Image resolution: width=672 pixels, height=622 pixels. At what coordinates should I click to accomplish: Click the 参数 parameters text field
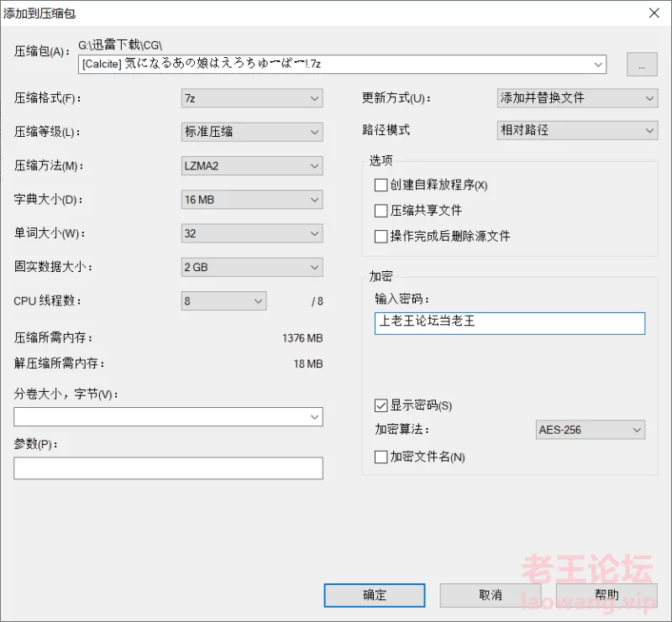pos(168,468)
